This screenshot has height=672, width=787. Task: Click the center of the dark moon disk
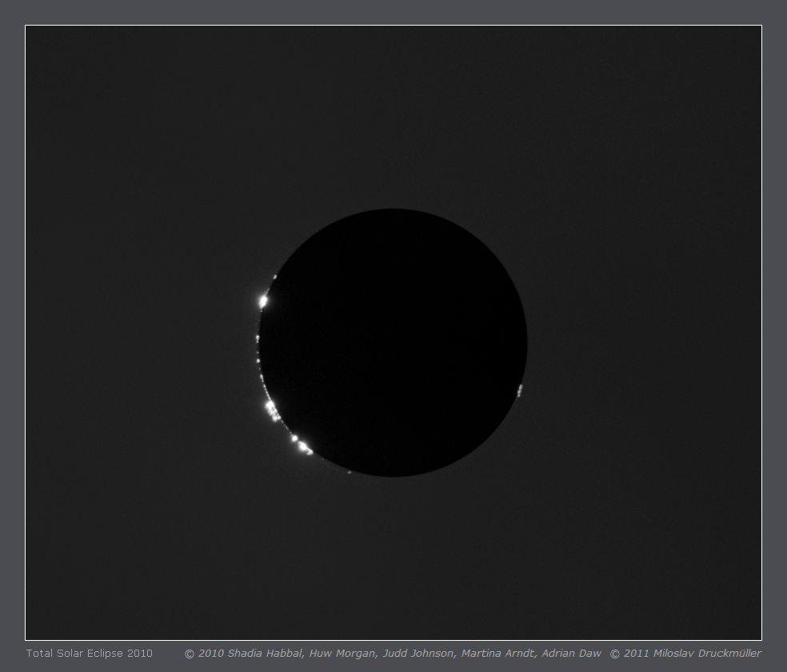(393, 342)
